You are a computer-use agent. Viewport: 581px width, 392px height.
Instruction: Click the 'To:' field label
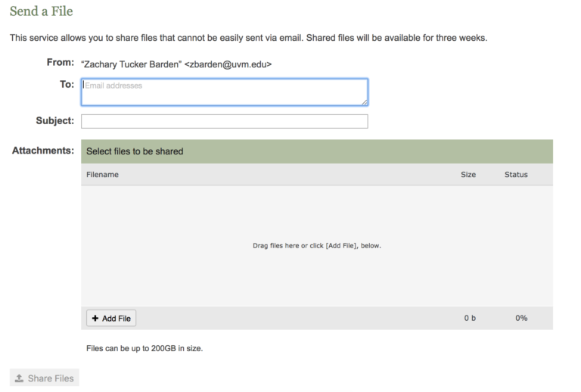click(67, 85)
